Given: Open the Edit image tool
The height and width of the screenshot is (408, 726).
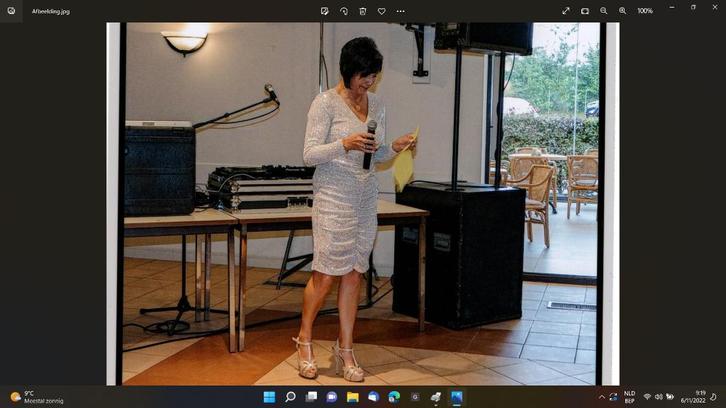Looking at the screenshot, I should [324, 11].
